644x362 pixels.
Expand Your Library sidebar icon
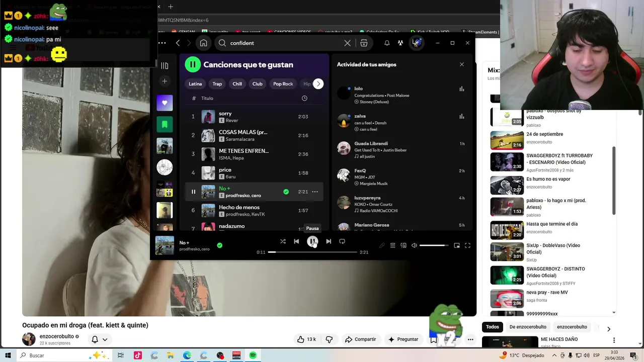(165, 65)
